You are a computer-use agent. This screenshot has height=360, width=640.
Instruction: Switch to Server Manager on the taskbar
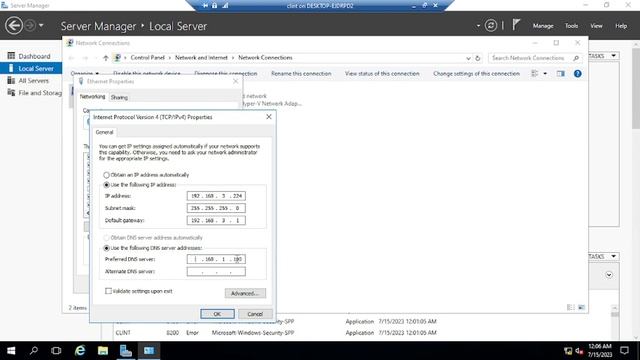126,351
